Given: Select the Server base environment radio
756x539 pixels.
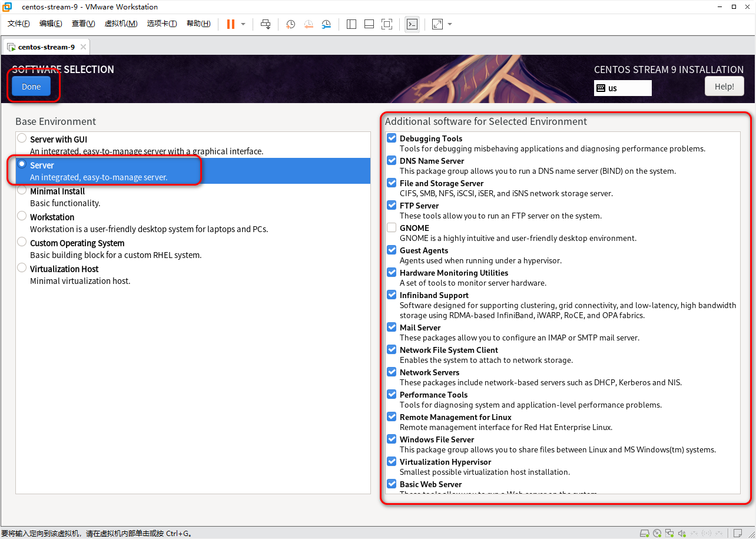Looking at the screenshot, I should click(22, 164).
